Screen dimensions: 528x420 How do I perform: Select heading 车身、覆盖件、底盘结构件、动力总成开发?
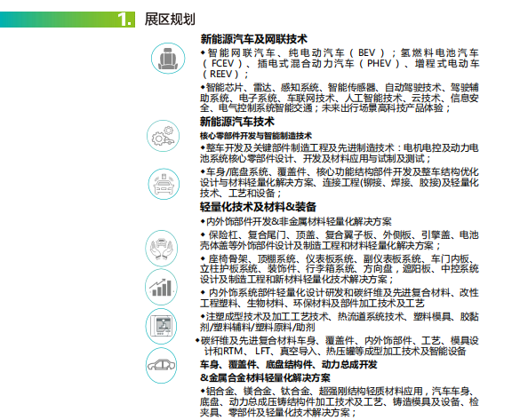[x=289, y=365]
